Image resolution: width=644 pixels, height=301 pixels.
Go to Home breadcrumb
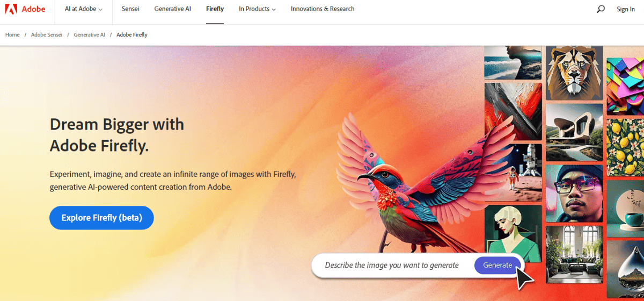12,35
